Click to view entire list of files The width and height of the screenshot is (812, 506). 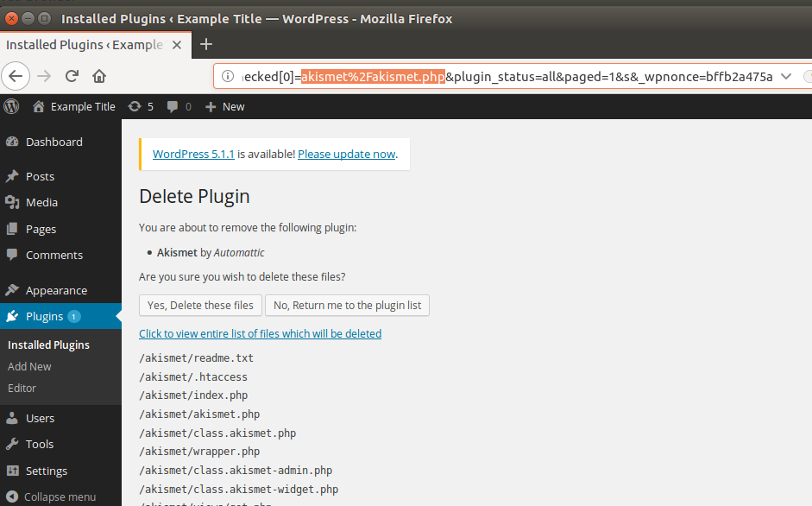pyautogui.click(x=260, y=333)
